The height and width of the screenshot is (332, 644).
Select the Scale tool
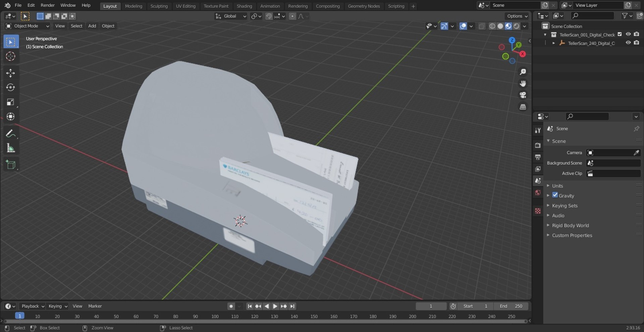tap(10, 102)
